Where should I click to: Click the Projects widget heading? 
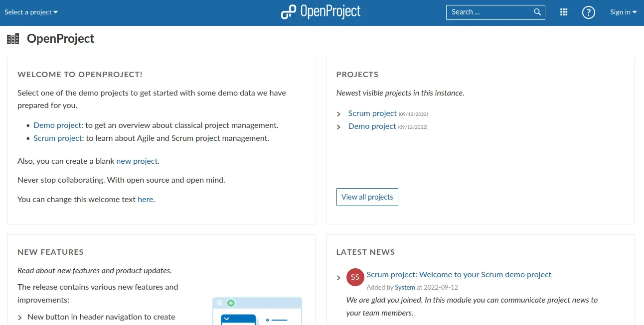357,75
